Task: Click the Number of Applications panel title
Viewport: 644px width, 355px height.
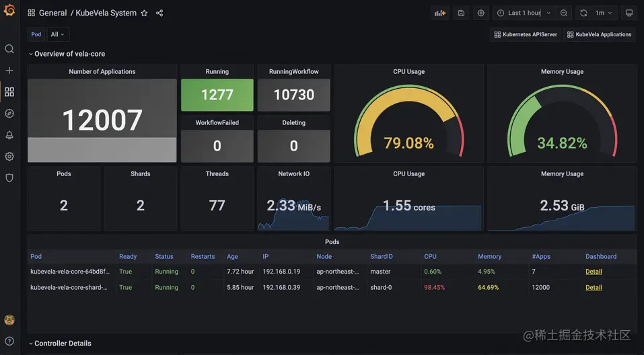Action: coord(102,71)
